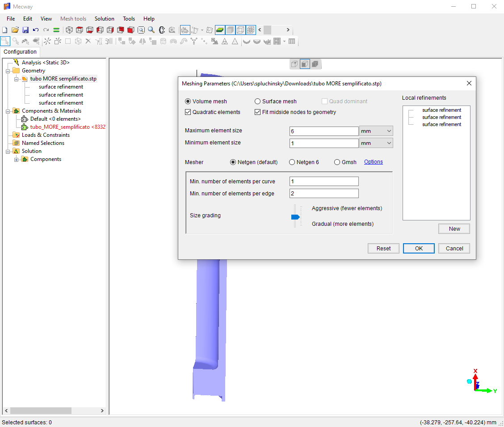Viewport: 504px width, 427px height.
Task: Open the Help menu
Action: [149, 19]
